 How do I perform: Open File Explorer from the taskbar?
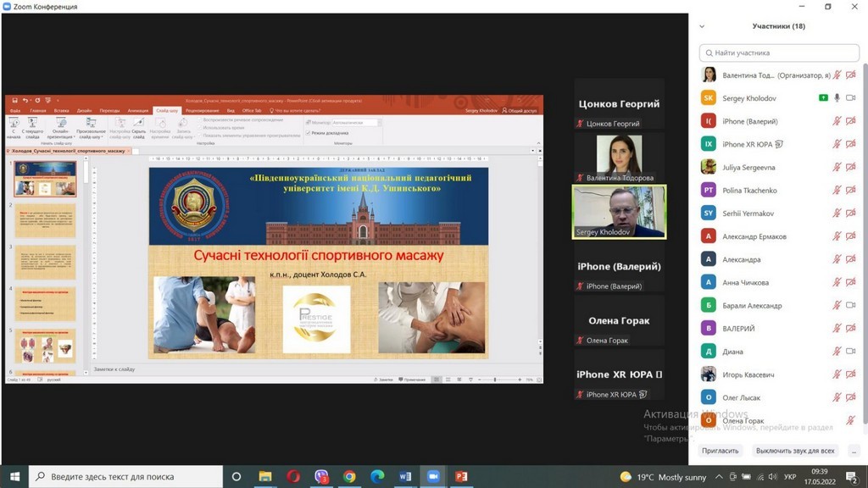click(265, 476)
